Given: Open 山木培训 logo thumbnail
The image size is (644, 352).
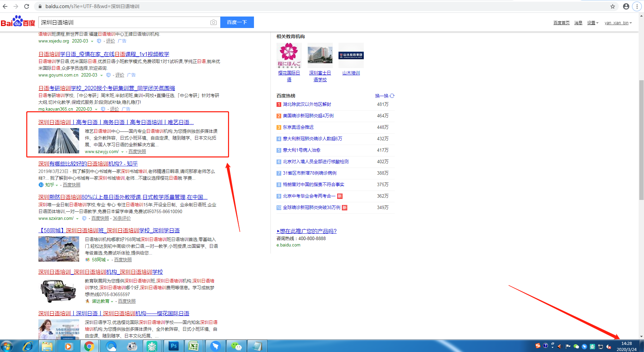Looking at the screenshot, I should point(351,55).
